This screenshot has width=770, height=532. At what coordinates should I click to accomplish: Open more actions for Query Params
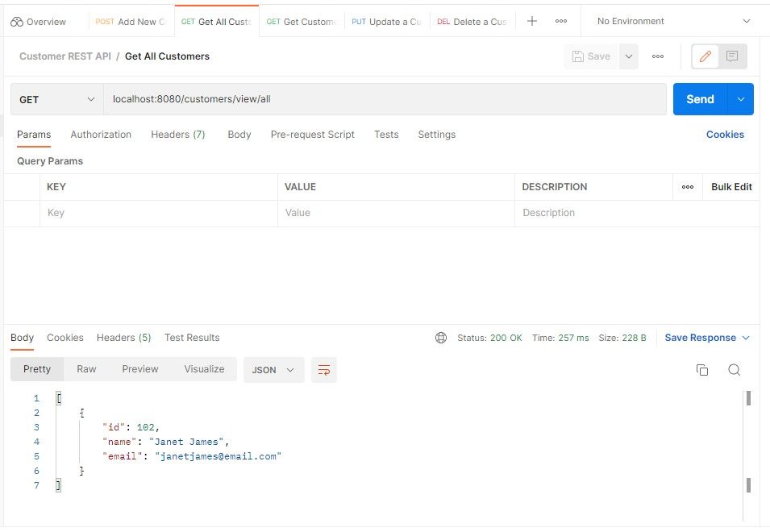tap(688, 186)
